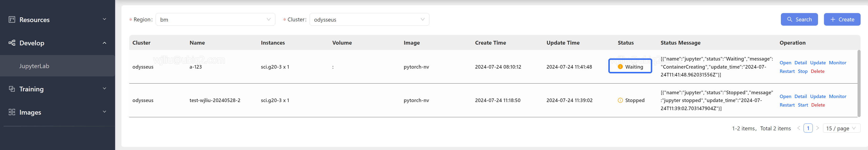868x150 pixels.
Task: Delete the test-wjliu-20240528-2 instance
Action: click(x=818, y=105)
